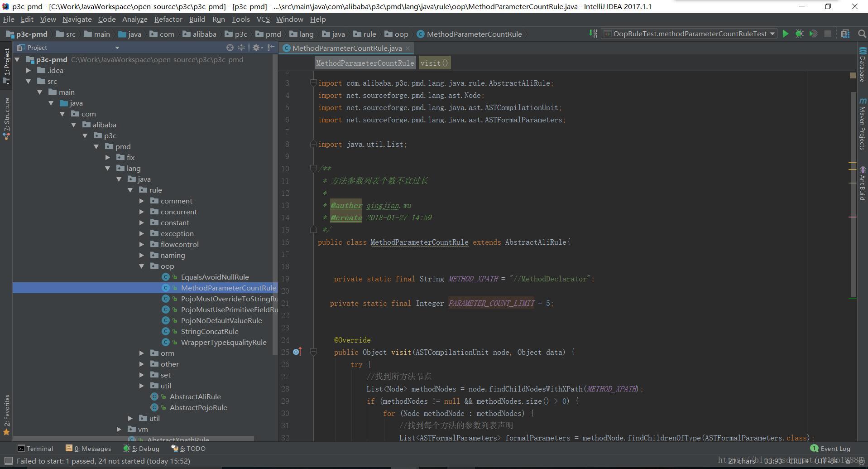Close the MethodParameterCountRule.java tab

(x=408, y=48)
